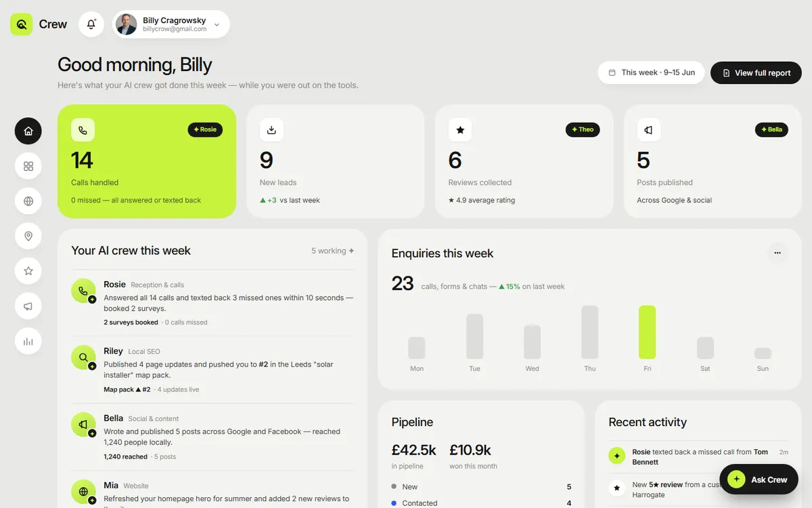Open the bar chart analytics icon
This screenshot has height=508, width=812.
(28, 341)
